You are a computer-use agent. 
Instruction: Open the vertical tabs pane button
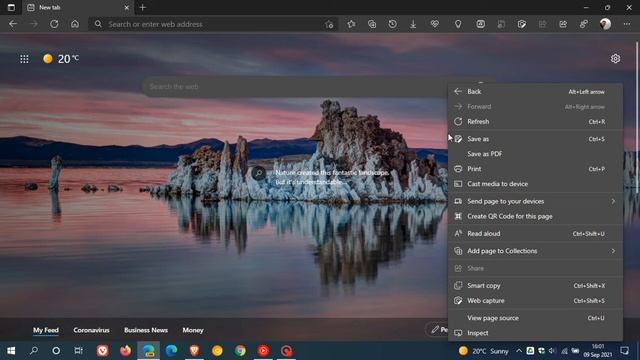point(11,7)
